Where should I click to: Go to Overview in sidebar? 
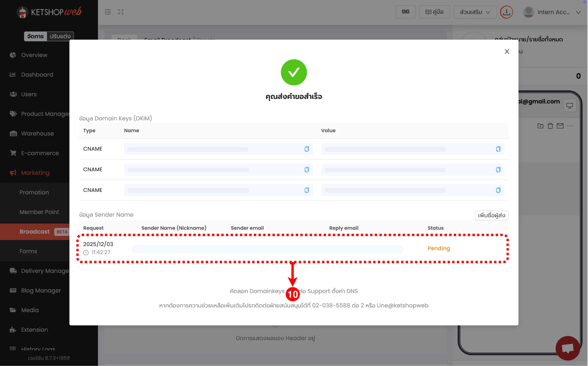pos(34,55)
